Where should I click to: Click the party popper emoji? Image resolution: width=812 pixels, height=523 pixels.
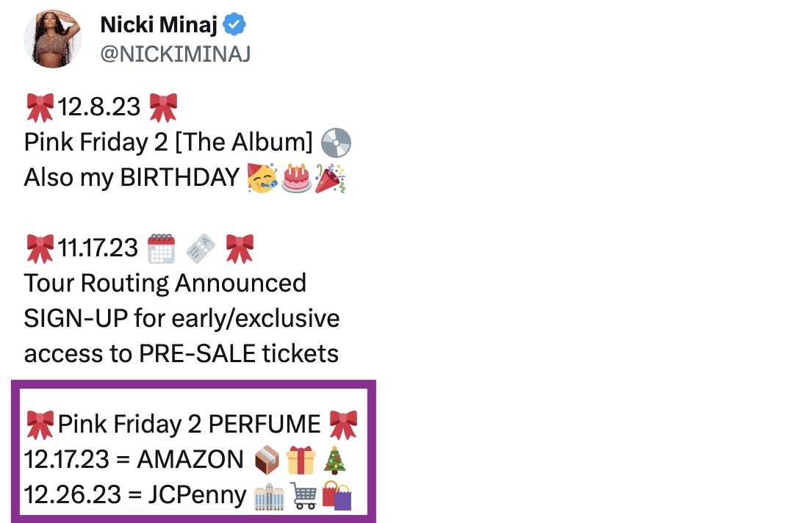coord(330,178)
